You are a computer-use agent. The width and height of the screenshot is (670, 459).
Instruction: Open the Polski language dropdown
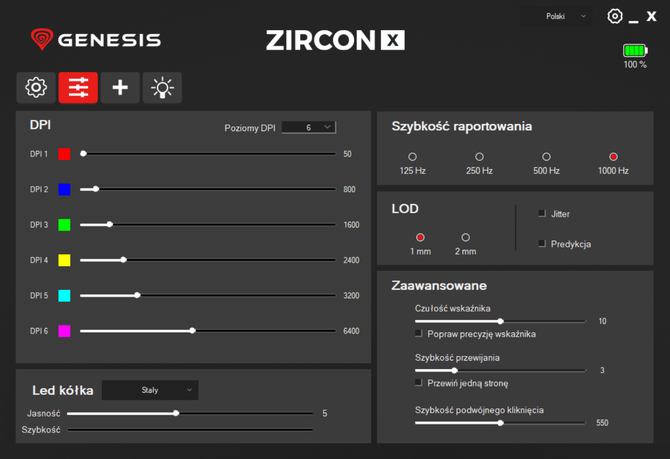click(x=555, y=16)
